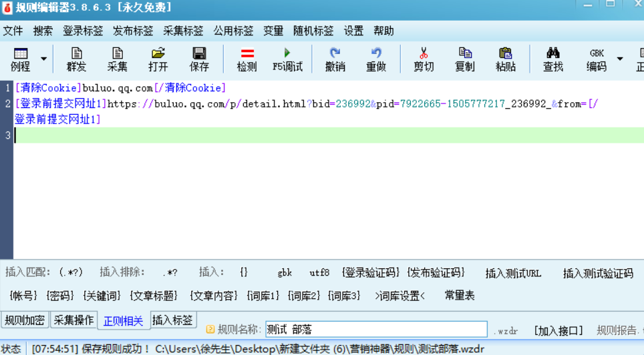644x355 pixels.
Task: Open the 登录标签 menu
Action: (83, 31)
